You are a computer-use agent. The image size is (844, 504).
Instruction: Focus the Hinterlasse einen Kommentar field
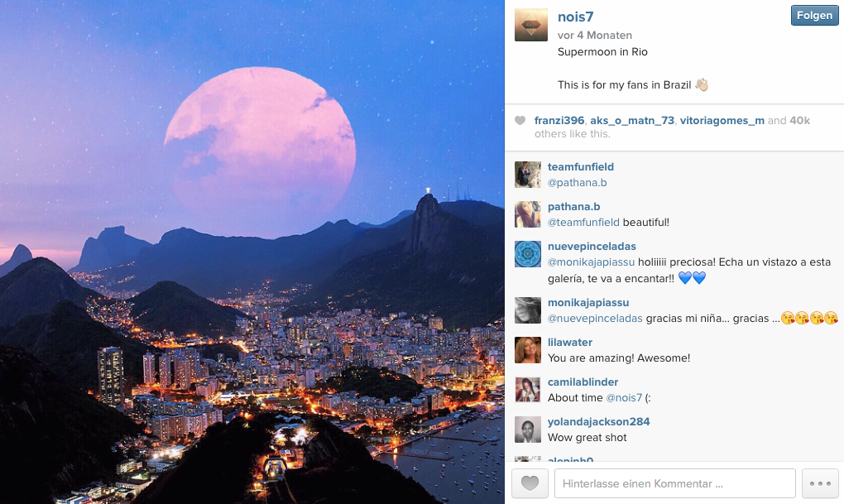675,483
